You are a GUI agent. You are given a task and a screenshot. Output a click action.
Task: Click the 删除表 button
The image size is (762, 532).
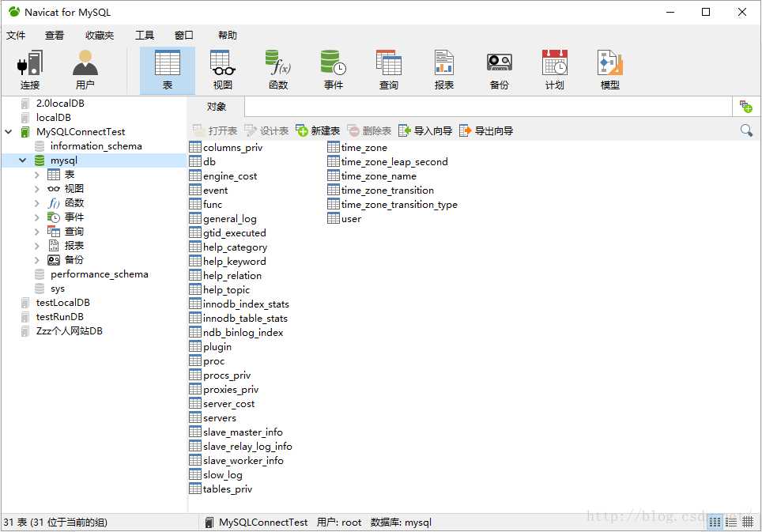369,130
